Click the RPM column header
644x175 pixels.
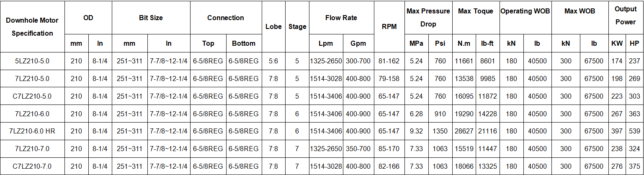[x=389, y=26]
